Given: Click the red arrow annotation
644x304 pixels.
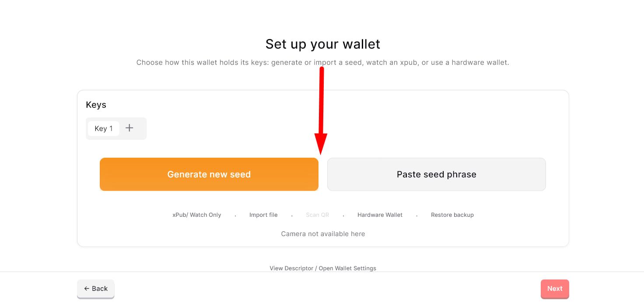Looking at the screenshot, I should pos(321,111).
